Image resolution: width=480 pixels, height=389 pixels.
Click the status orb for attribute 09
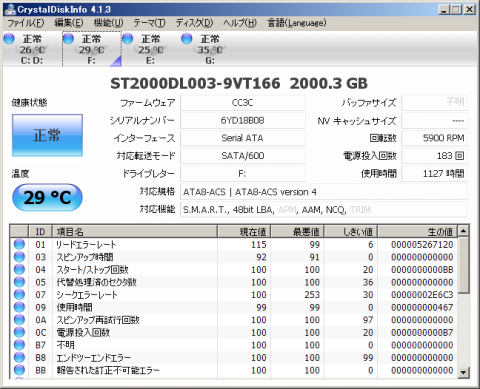pos(19,307)
